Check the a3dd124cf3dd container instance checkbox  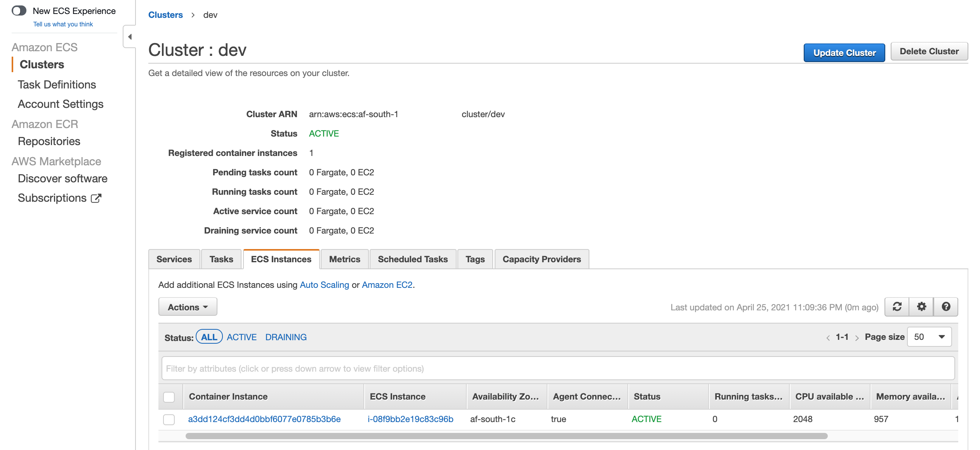[169, 419]
